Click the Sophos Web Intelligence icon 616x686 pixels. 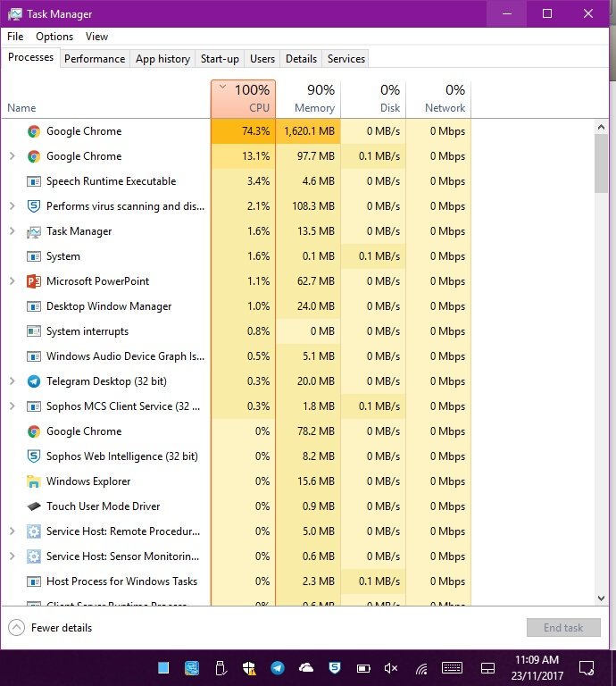coord(34,456)
